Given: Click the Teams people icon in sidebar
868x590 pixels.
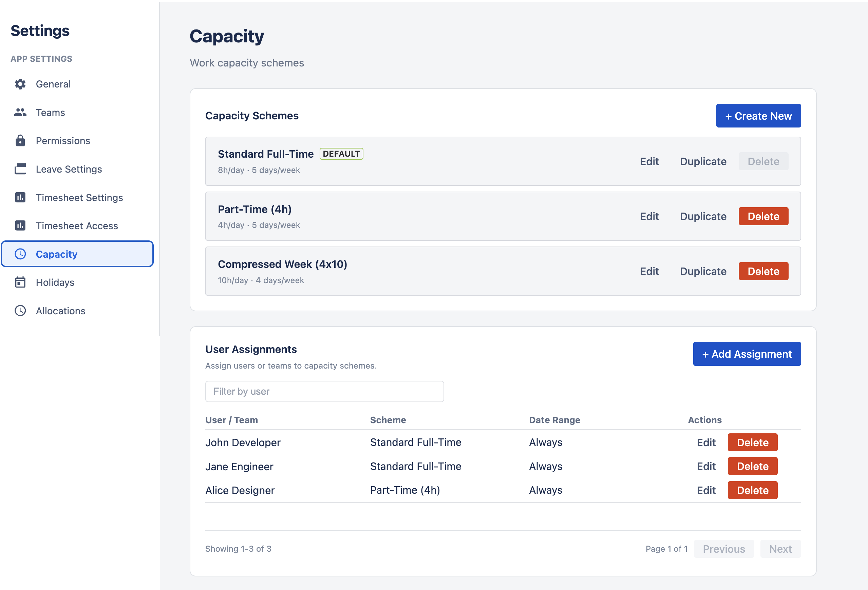Looking at the screenshot, I should (20, 112).
